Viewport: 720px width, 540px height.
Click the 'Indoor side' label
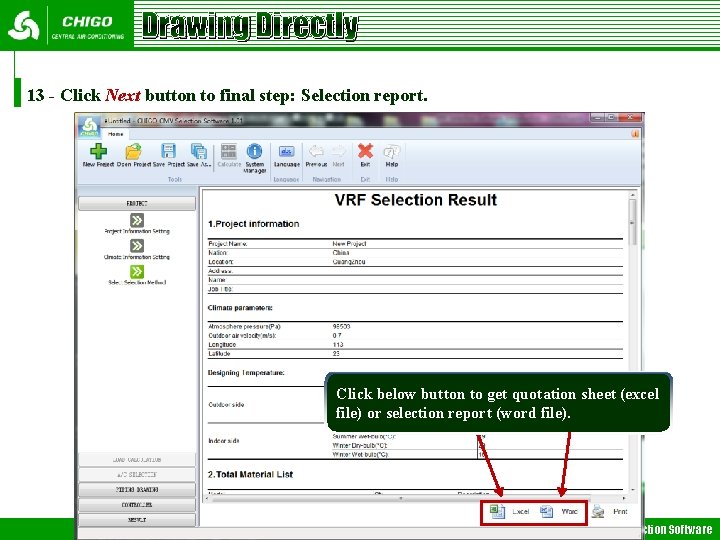pyautogui.click(x=224, y=441)
